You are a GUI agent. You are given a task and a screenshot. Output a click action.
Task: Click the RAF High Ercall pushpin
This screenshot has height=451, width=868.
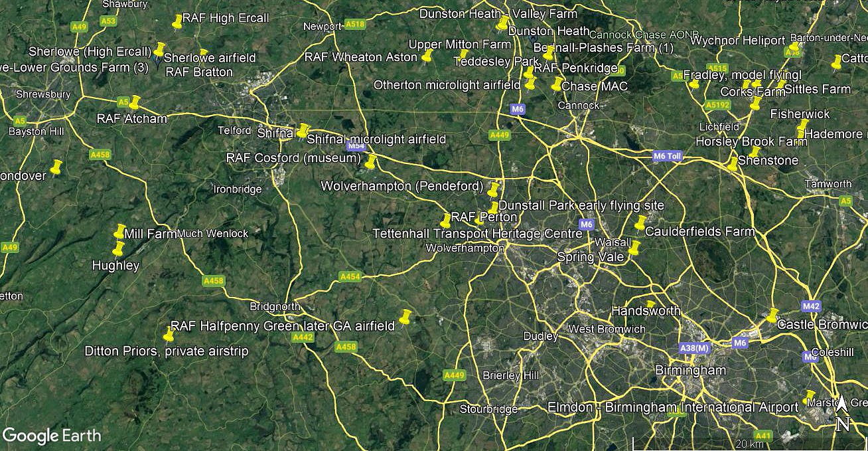click(177, 23)
